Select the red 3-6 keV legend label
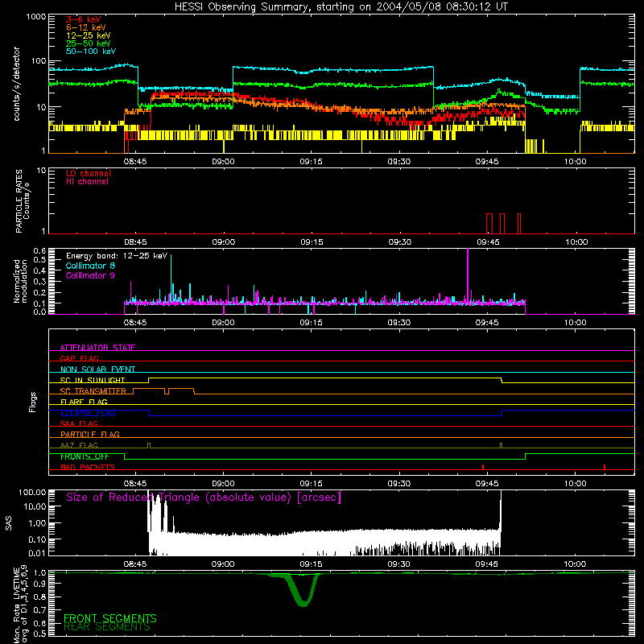The image size is (644, 644). (x=84, y=19)
